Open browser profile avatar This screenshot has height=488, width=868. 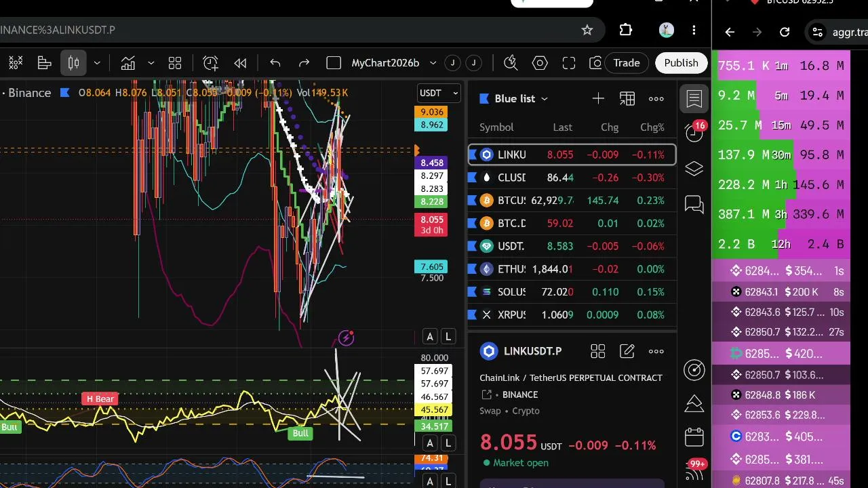coord(666,30)
